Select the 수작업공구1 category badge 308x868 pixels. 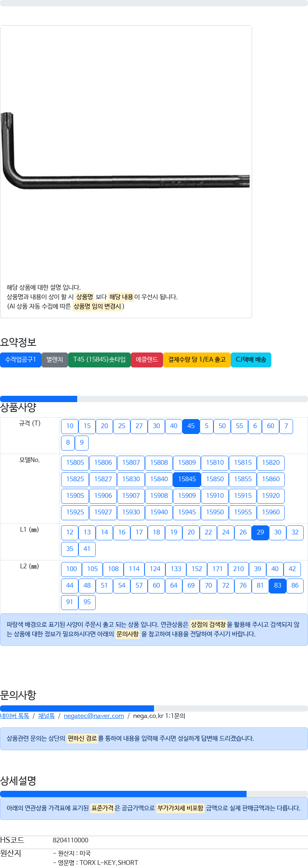point(20,360)
